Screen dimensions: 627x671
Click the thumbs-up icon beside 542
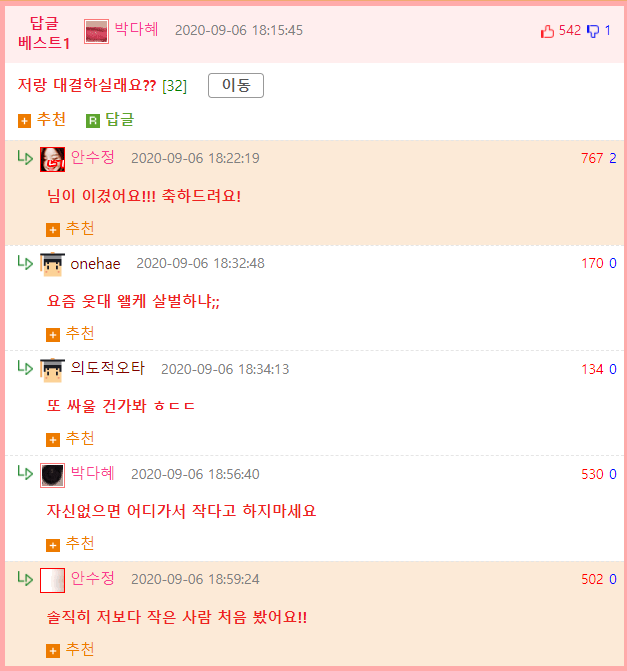(547, 31)
